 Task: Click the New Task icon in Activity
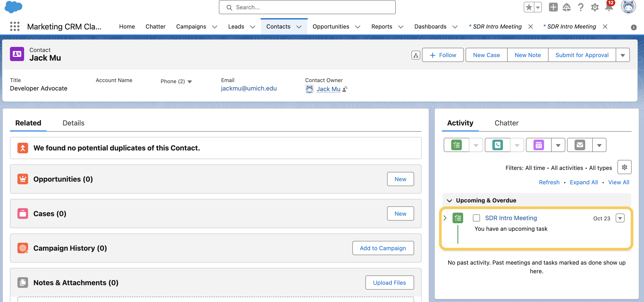point(457,145)
